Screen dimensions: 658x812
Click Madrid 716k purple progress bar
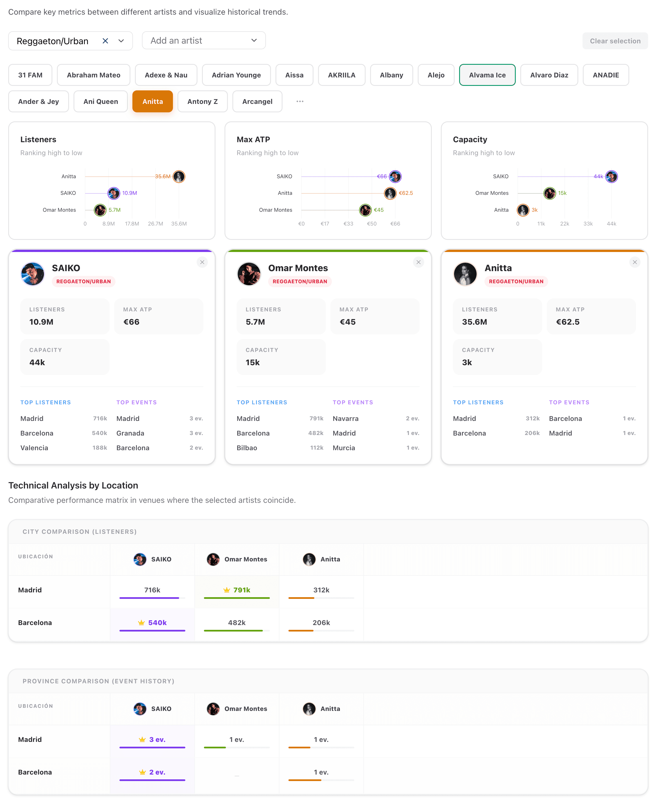149,598
